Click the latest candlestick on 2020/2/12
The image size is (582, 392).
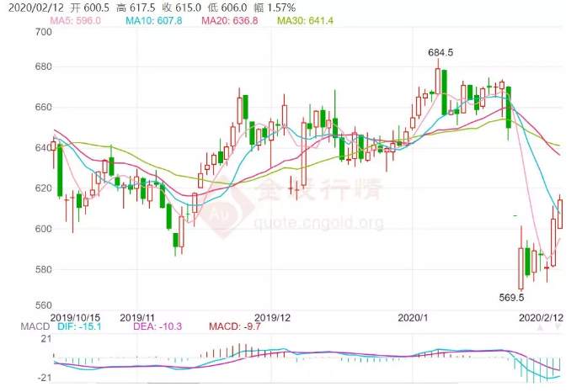click(560, 214)
